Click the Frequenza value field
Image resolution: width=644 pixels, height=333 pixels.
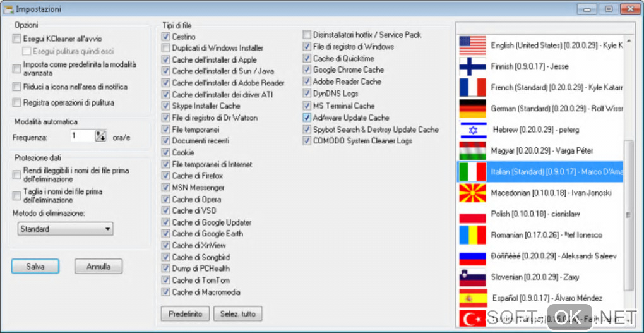coord(83,136)
